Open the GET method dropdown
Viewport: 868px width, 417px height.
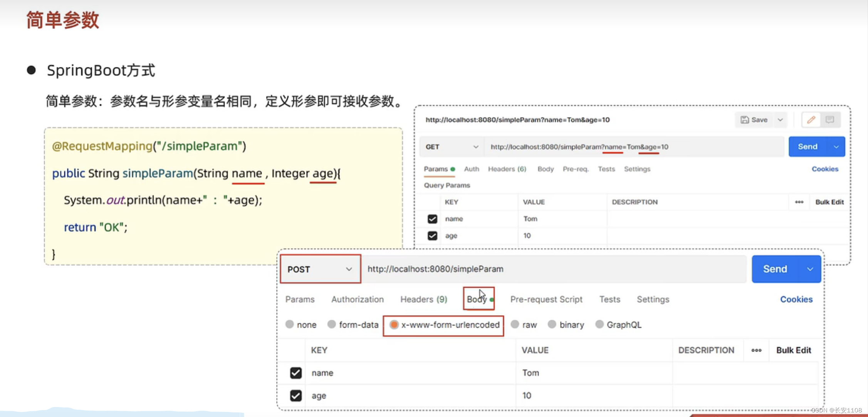click(452, 147)
